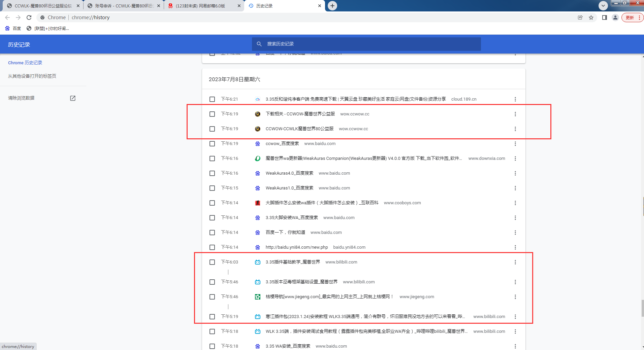Tick the checkbox for 下载相关 - CCWOW entry
The width and height of the screenshot is (644, 350).
coord(212,114)
